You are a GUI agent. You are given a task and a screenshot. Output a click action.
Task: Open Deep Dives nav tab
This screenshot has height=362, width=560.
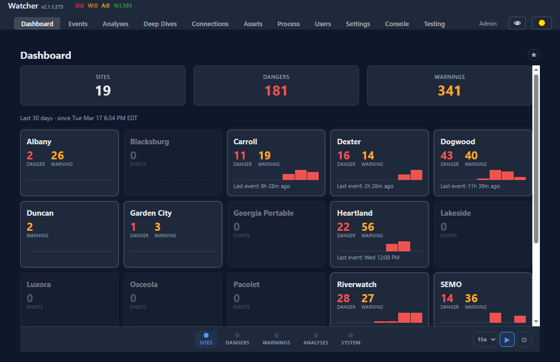coord(160,24)
